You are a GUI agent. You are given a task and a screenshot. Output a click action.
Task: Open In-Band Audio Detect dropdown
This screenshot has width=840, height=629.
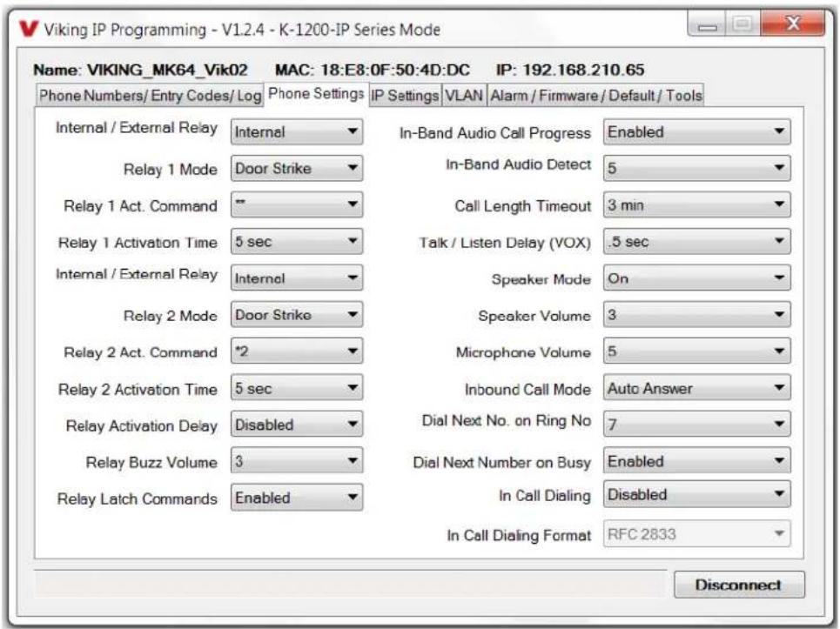pos(697,169)
